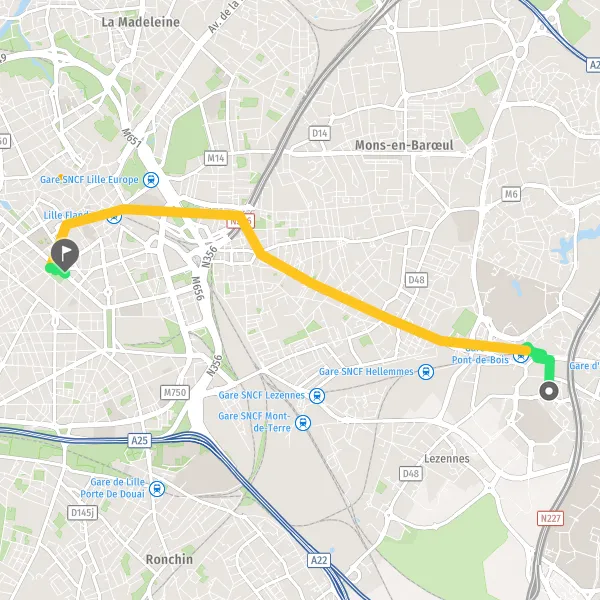Viewport: 600px width, 600px height.
Task: Click the A25 motorway shield
Action: point(139,440)
